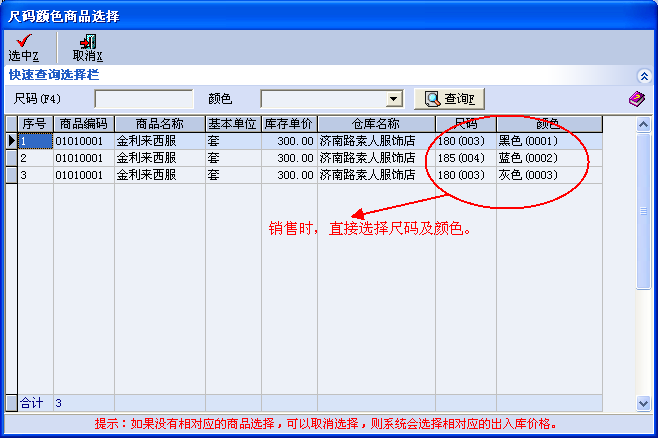Collapse the 快速查询选择栏 panel
This screenshot has width=658, height=438.
tap(644, 75)
